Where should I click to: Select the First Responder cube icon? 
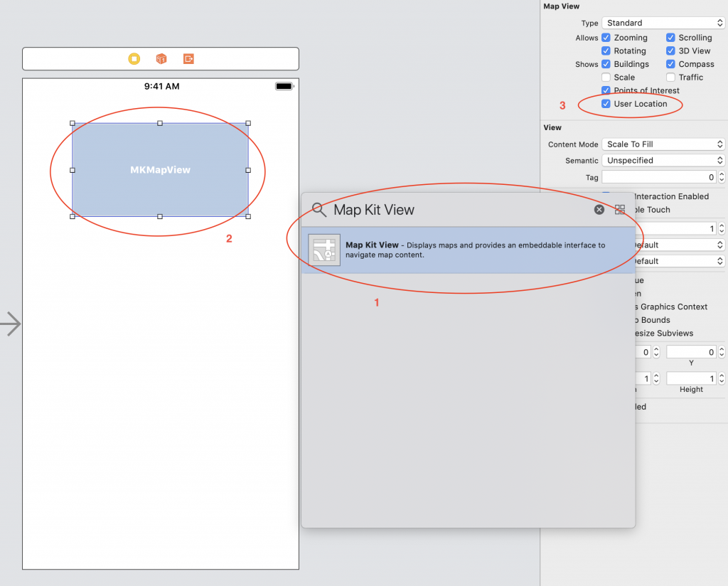pos(161,59)
